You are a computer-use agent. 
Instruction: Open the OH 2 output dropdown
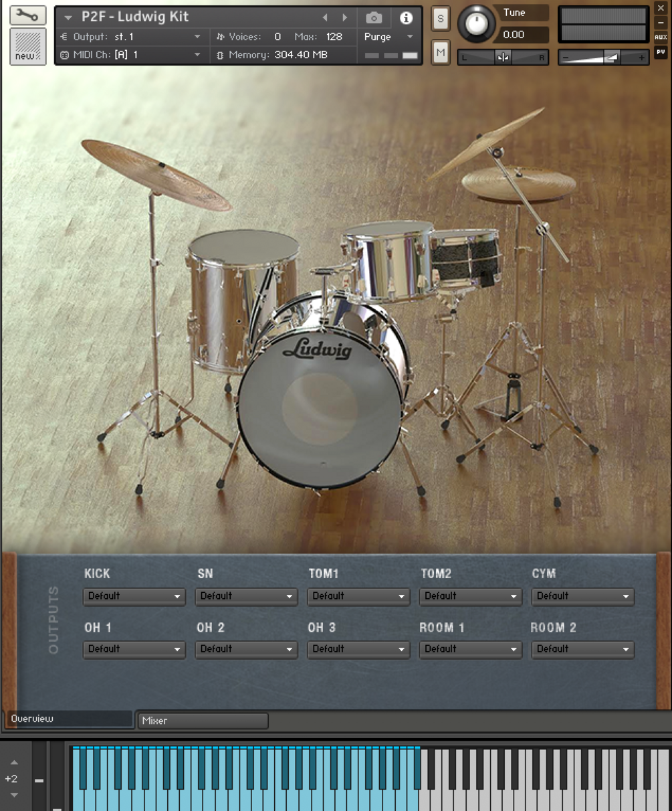(246, 649)
